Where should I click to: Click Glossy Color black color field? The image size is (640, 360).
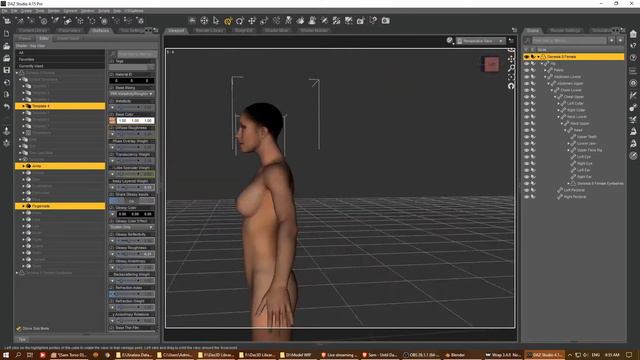(135, 214)
